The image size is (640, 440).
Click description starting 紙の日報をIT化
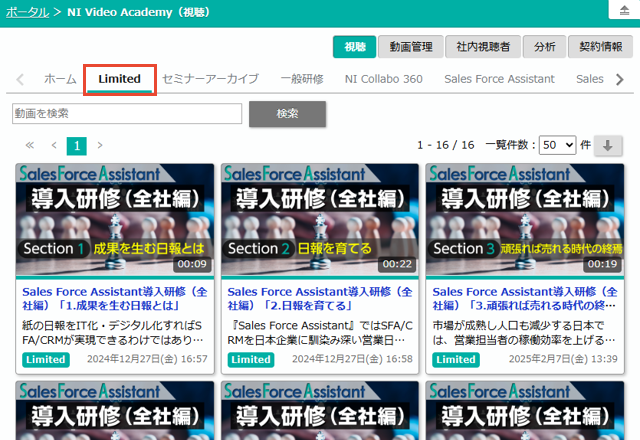click(113, 333)
